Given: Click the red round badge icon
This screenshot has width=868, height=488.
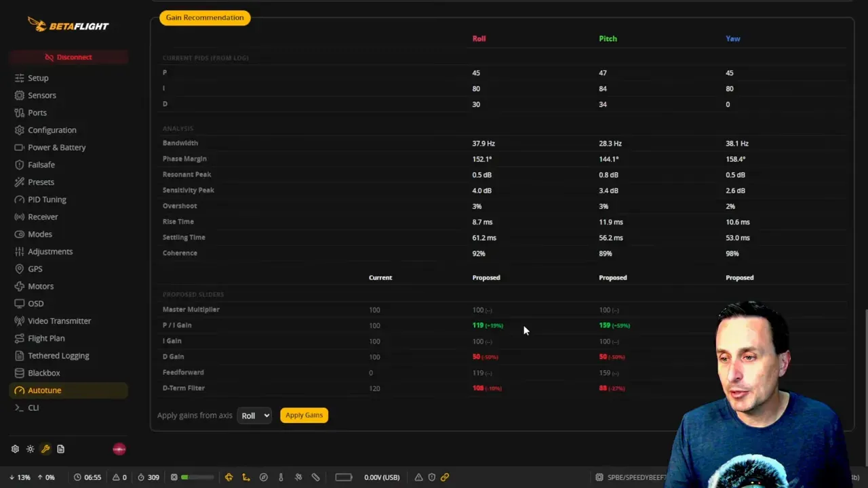Looking at the screenshot, I should click(119, 449).
